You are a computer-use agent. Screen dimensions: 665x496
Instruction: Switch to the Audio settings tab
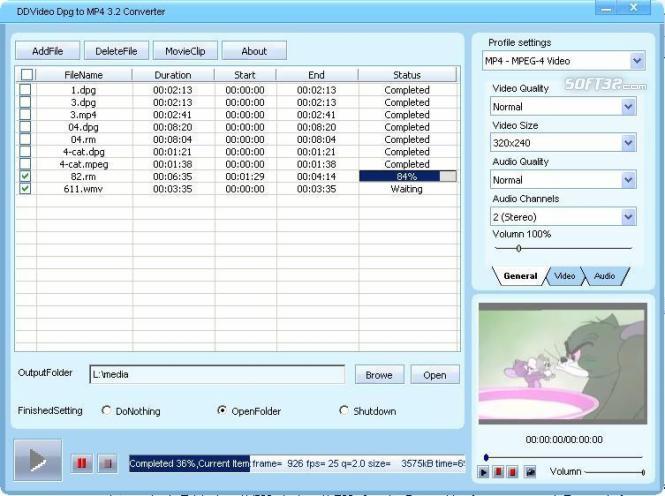click(x=604, y=276)
